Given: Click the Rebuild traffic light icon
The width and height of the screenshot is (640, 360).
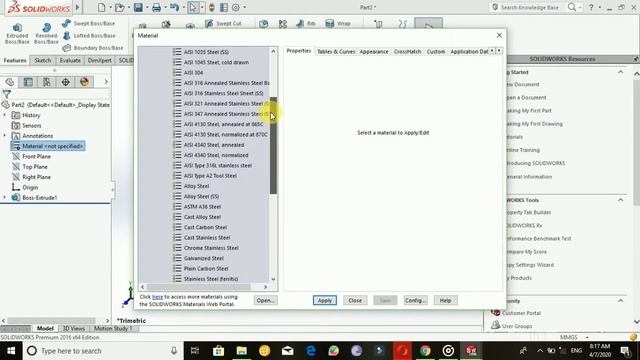Looking at the screenshot, I should (x=212, y=7).
